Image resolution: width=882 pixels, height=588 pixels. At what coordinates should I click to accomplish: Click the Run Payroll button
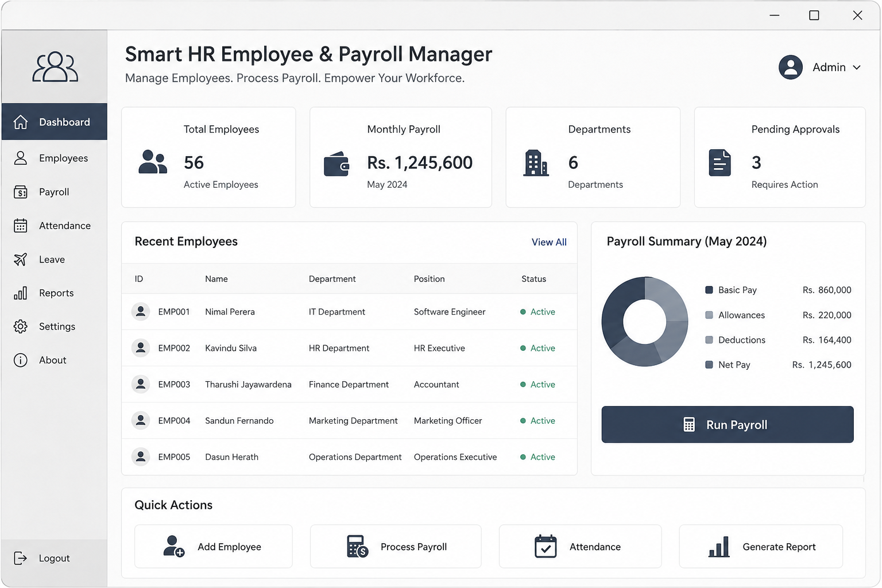(728, 424)
